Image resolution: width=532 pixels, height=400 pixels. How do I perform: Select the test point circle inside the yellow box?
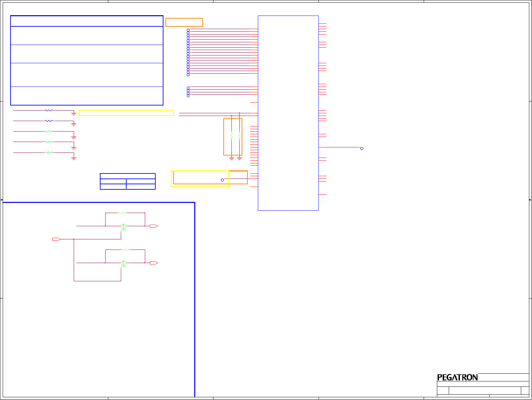coord(222,180)
